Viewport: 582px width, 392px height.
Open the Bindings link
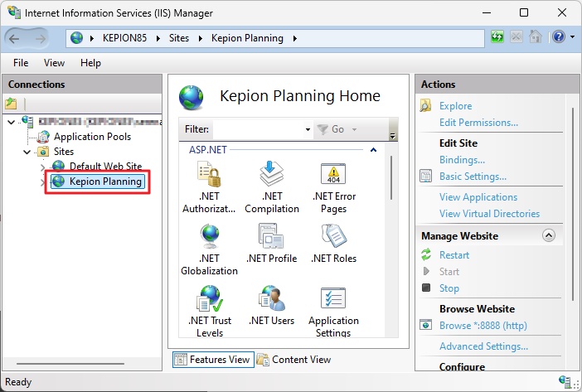[462, 159]
